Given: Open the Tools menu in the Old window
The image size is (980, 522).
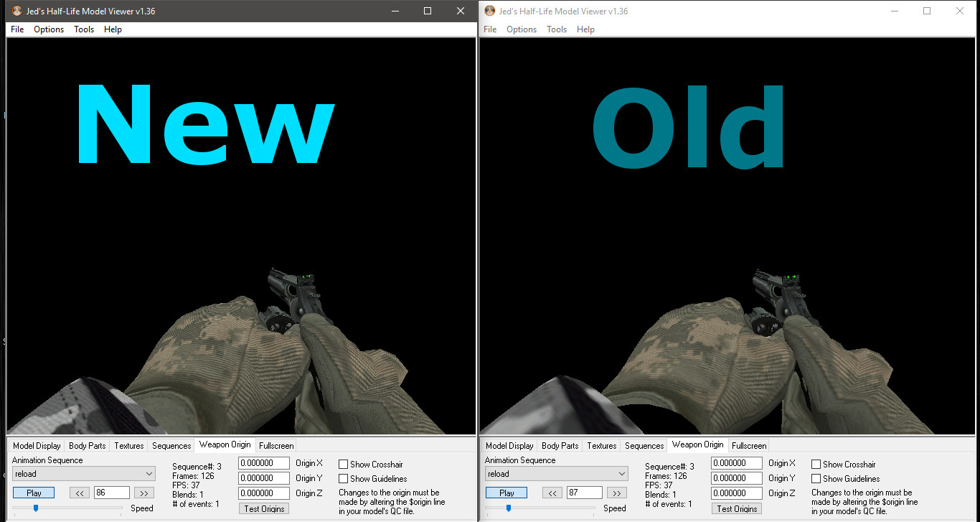Looking at the screenshot, I should 557,29.
